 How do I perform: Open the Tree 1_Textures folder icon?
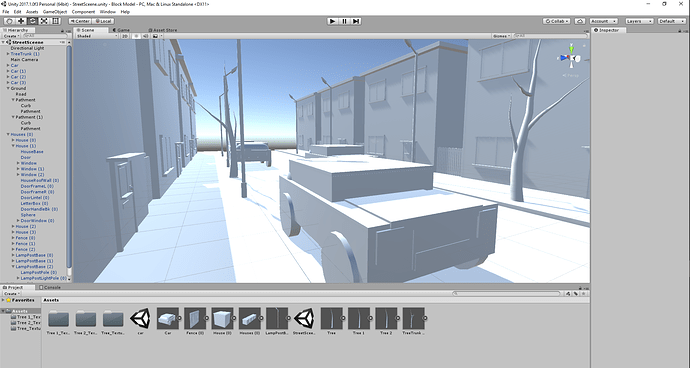pyautogui.click(x=59, y=318)
